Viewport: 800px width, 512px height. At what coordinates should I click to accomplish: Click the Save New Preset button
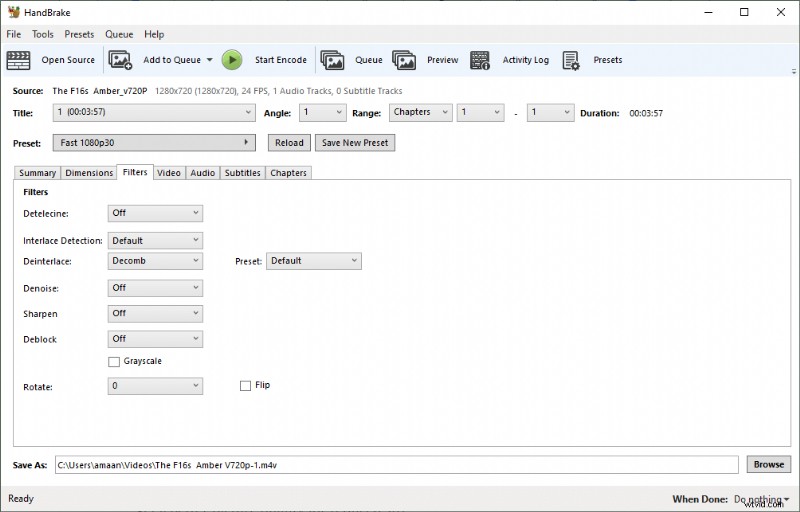click(355, 143)
